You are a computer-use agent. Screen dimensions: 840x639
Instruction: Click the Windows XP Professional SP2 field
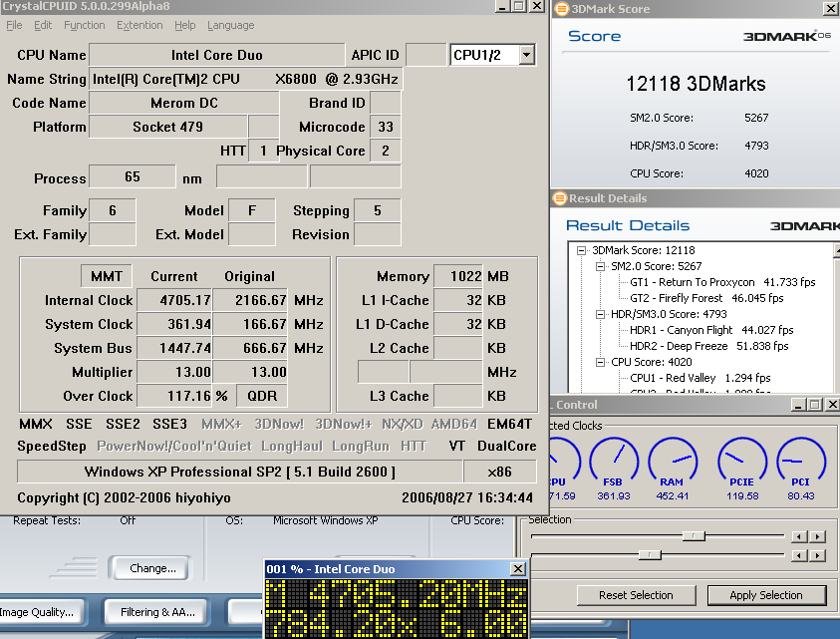240,472
